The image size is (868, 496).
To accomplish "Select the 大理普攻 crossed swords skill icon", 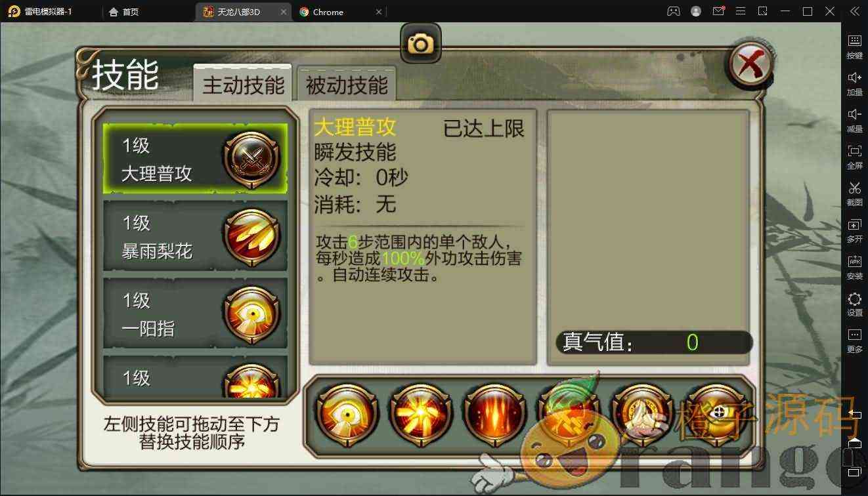I will click(x=251, y=159).
